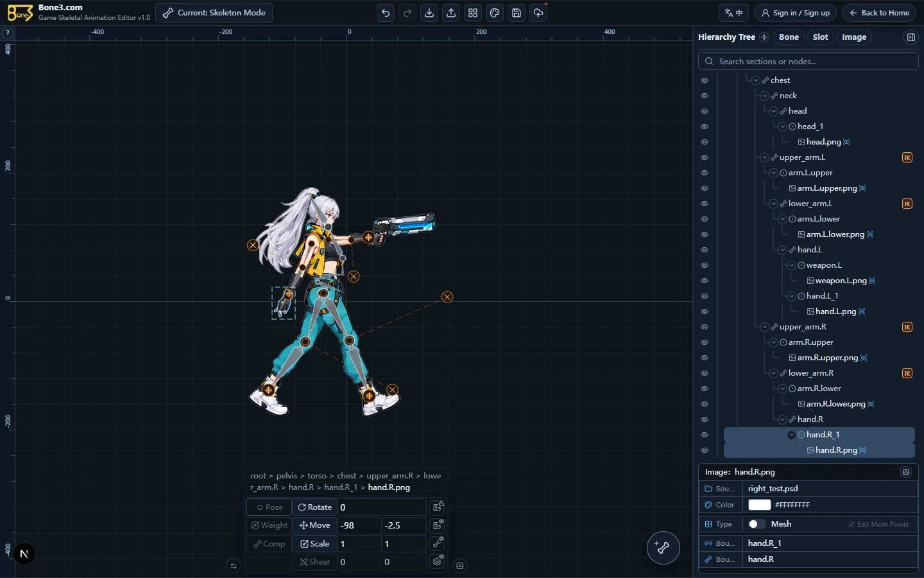Image resolution: width=924 pixels, height=578 pixels.
Task: Open the white color swatch for hand.R.png
Action: pos(760,505)
